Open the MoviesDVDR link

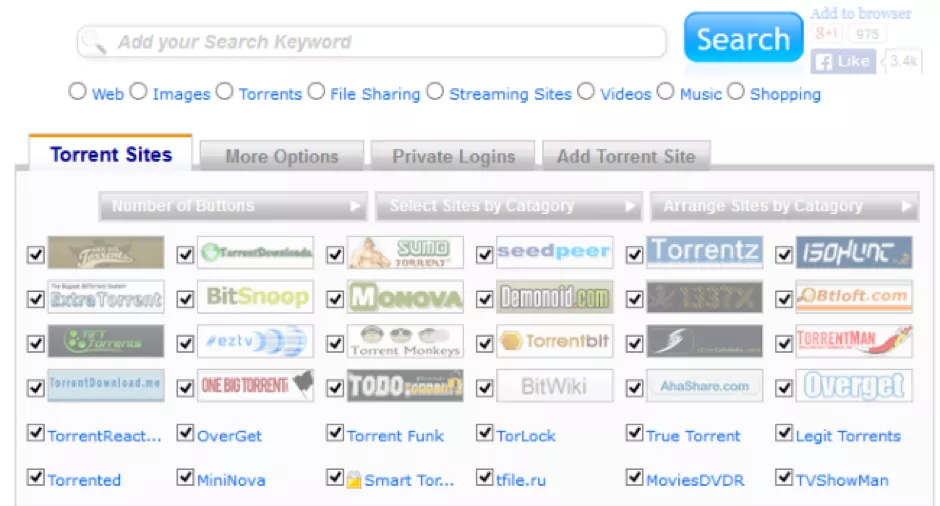[695, 480]
